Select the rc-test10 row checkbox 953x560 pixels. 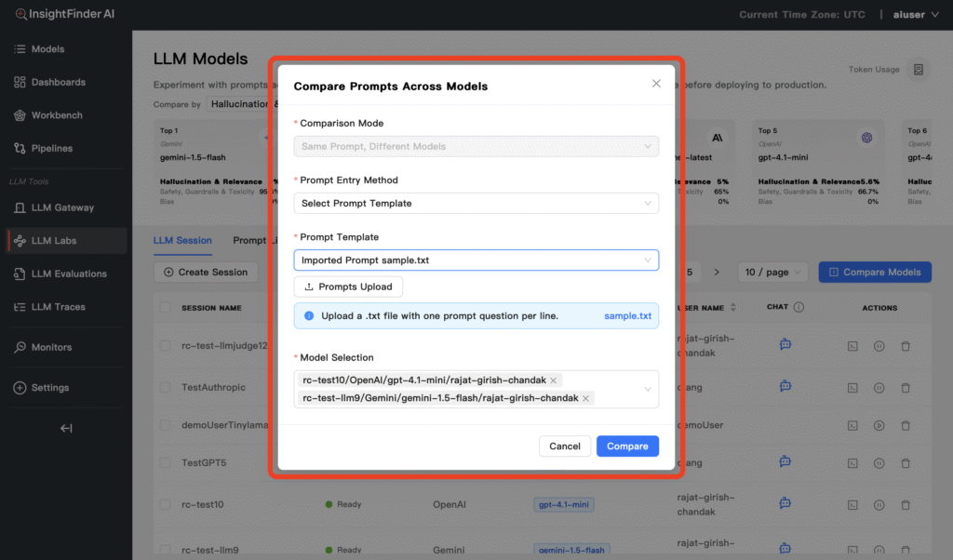(165, 504)
